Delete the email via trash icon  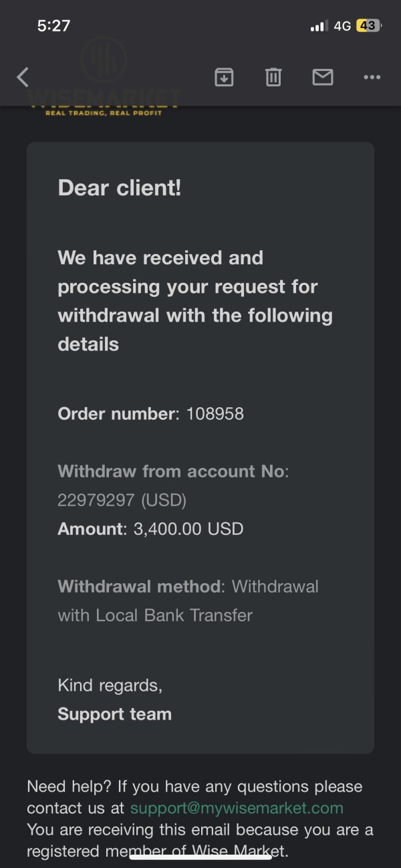point(273,78)
